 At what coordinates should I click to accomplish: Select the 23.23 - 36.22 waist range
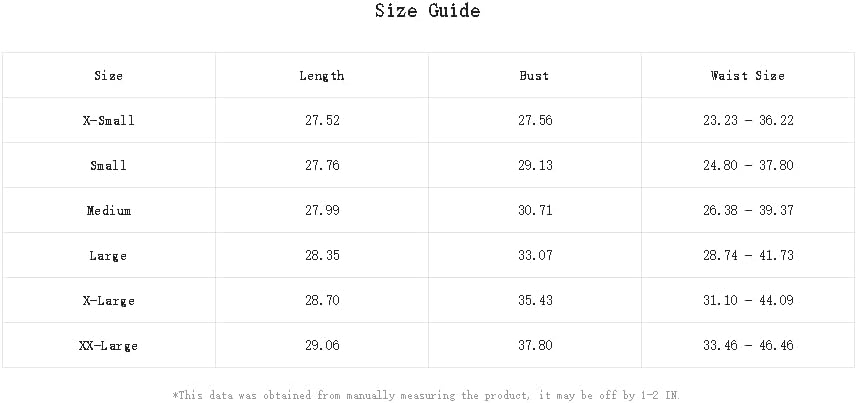tap(748, 121)
